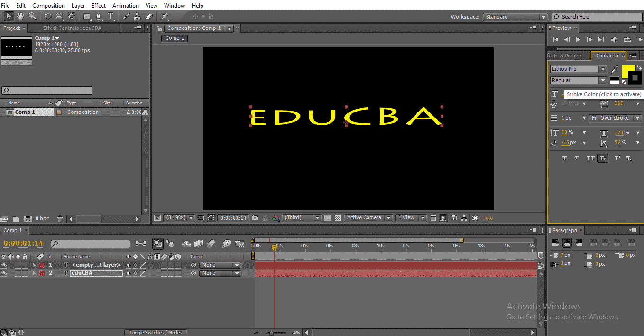This screenshot has width=644, height=336.
Task: Click the Comp 1 breadcrumb button in viewer
Action: click(x=175, y=38)
